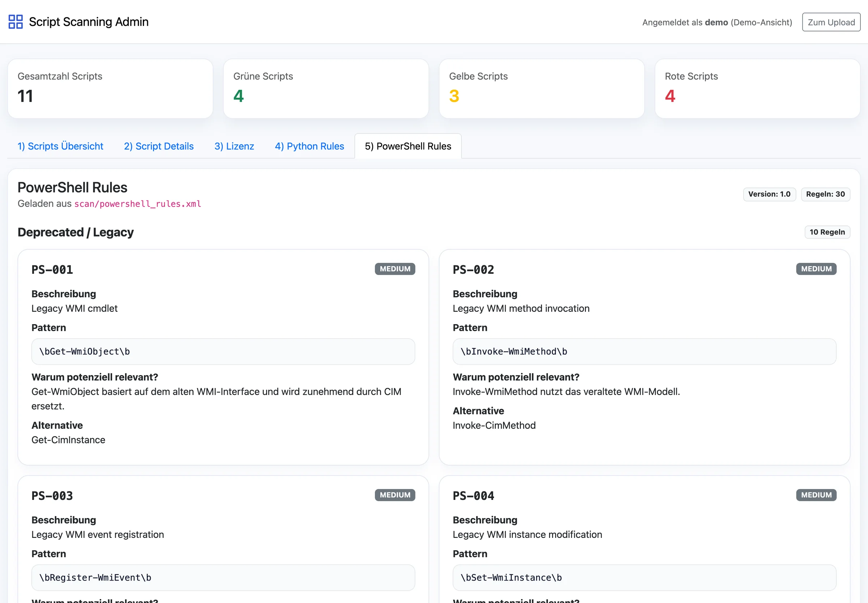Screen dimensions: 868x603
Task: Click the Deprecated / Legacy section heading
Action: pos(76,232)
